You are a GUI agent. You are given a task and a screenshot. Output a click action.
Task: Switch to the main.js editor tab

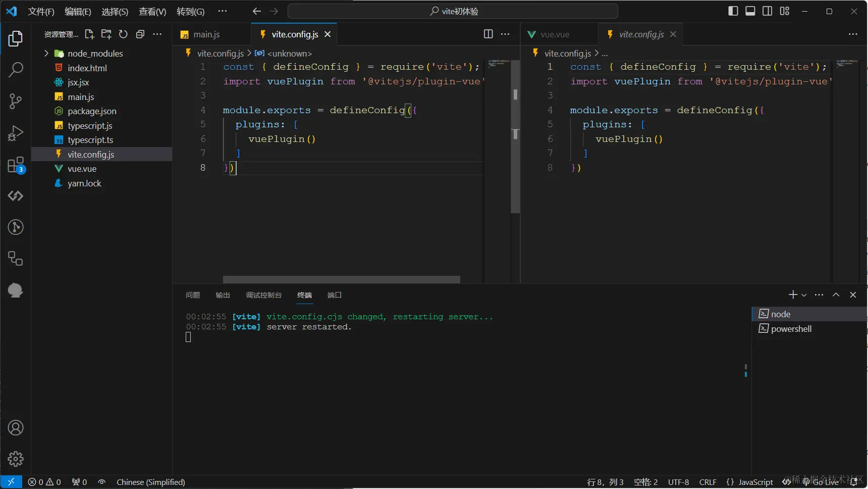point(206,34)
